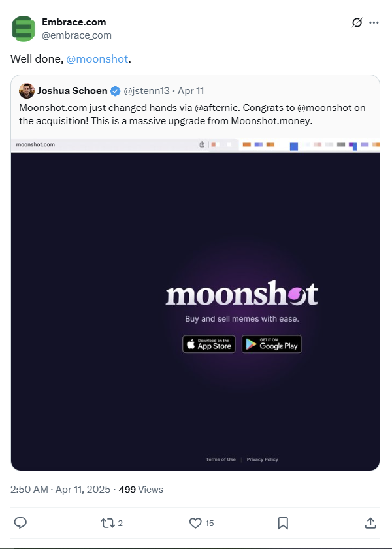This screenshot has width=392, height=549.
Task: Click the post timestamp 2:50 AM Apr 11, 2025
Action: [60, 489]
